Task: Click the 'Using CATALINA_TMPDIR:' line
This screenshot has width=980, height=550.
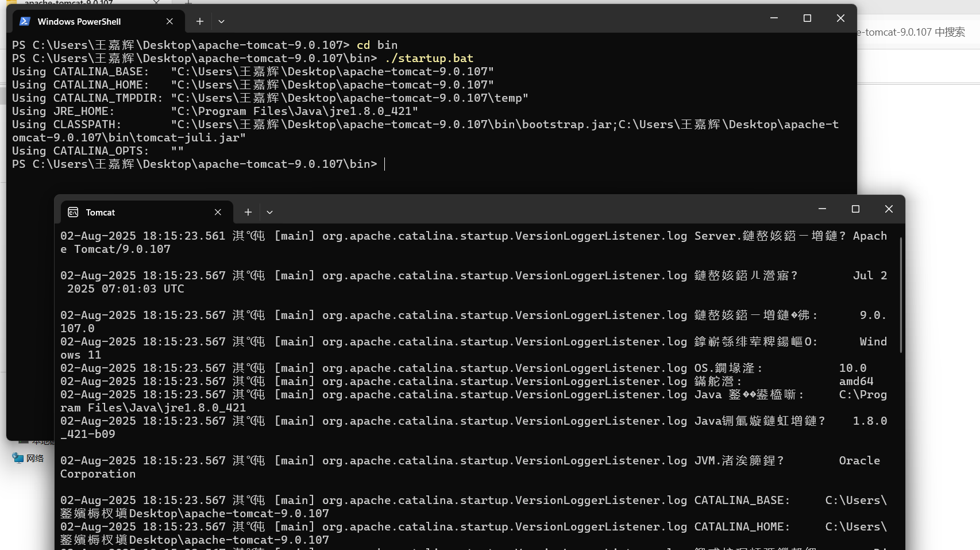Action: 270,98
